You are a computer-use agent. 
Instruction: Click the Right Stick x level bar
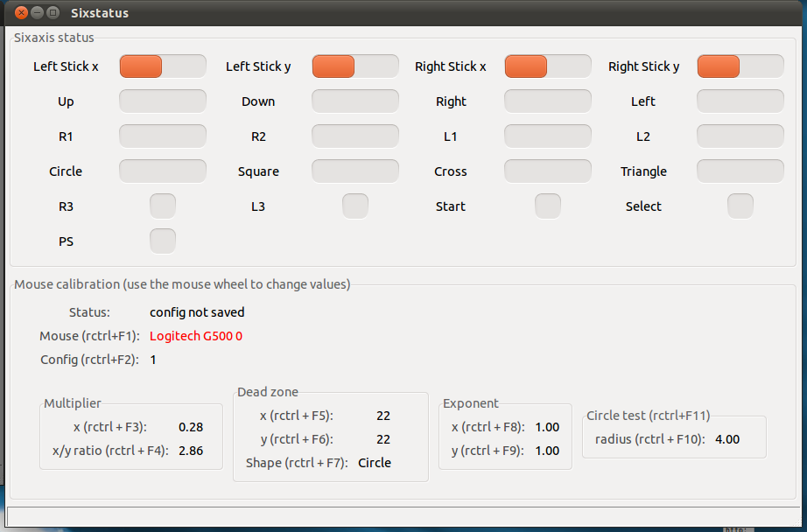tap(548, 66)
